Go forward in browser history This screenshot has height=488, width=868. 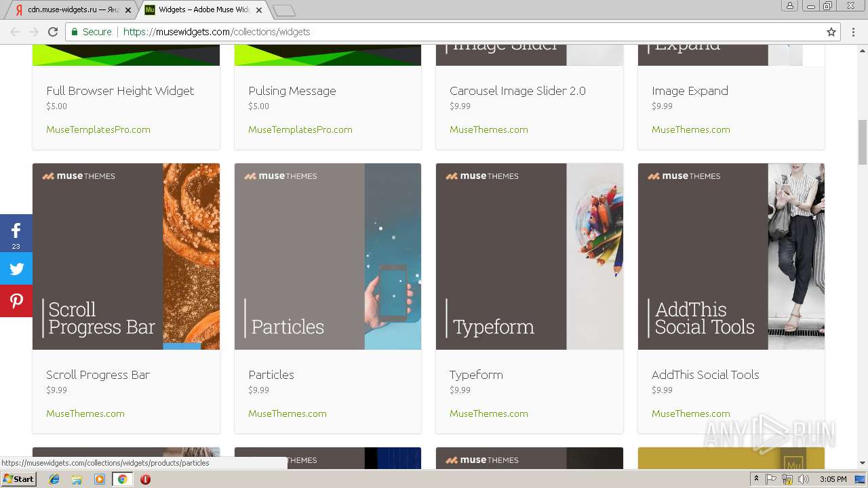pyautogui.click(x=34, y=32)
